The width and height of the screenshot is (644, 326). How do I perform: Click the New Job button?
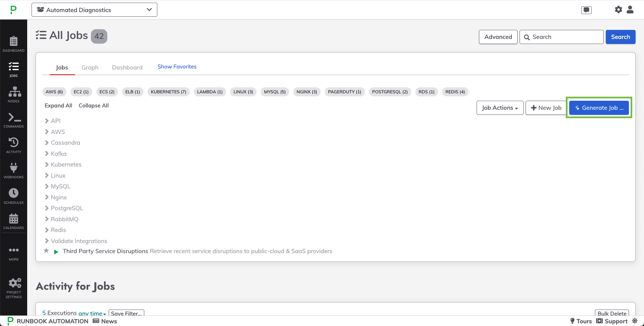coord(546,108)
